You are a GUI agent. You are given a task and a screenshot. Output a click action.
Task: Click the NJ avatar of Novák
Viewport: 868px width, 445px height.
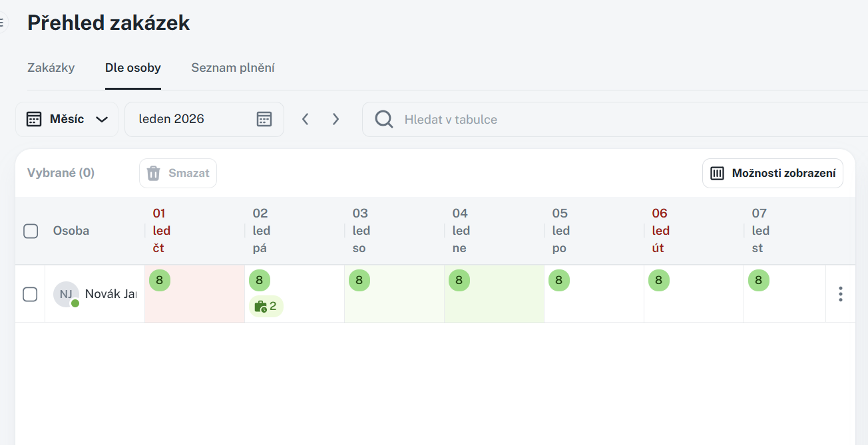66,294
